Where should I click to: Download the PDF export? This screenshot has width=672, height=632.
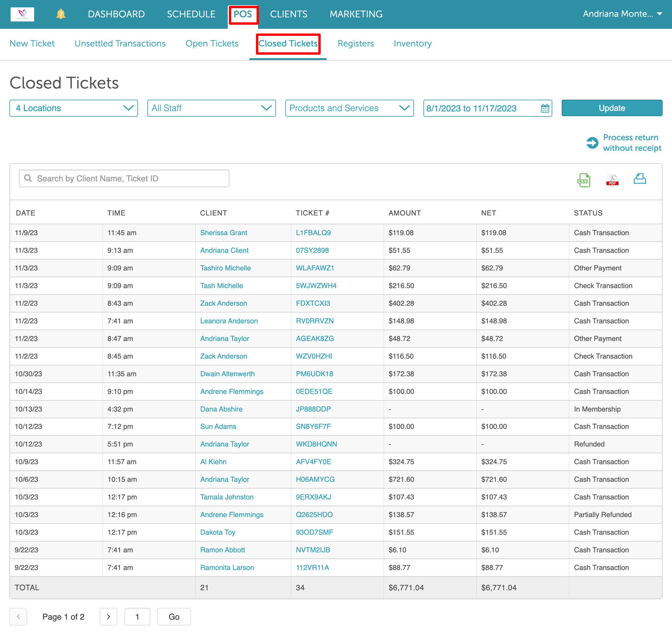[x=612, y=180]
